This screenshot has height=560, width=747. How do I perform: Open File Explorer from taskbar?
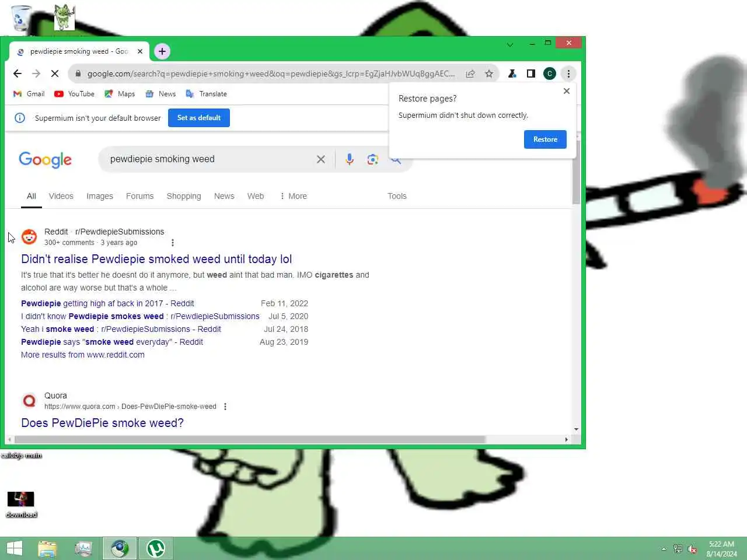pos(47,548)
